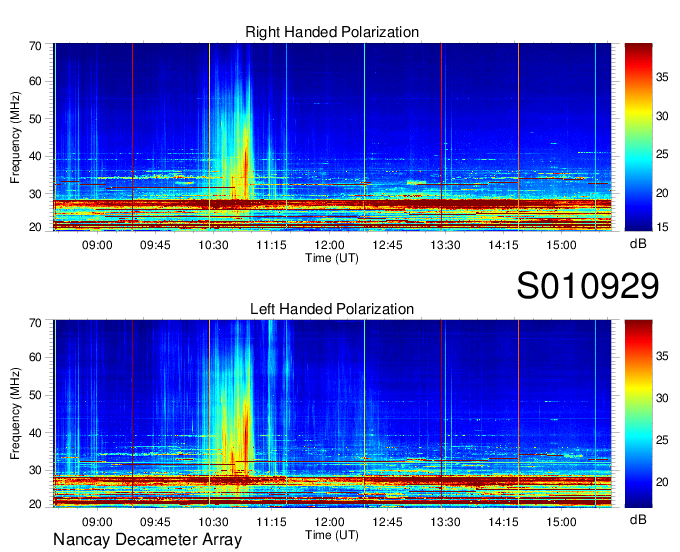Click "dB" label under top color bar
680x552 pixels.
point(638,244)
